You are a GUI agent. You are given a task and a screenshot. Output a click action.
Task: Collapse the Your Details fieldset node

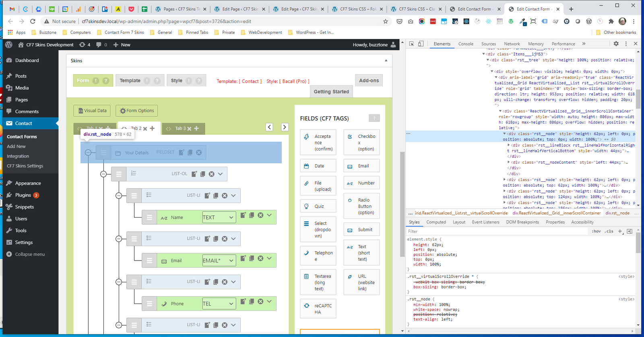[x=88, y=152]
